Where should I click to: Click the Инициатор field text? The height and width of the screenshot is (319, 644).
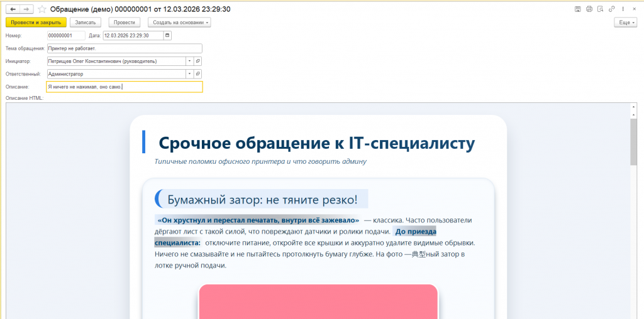(116, 62)
